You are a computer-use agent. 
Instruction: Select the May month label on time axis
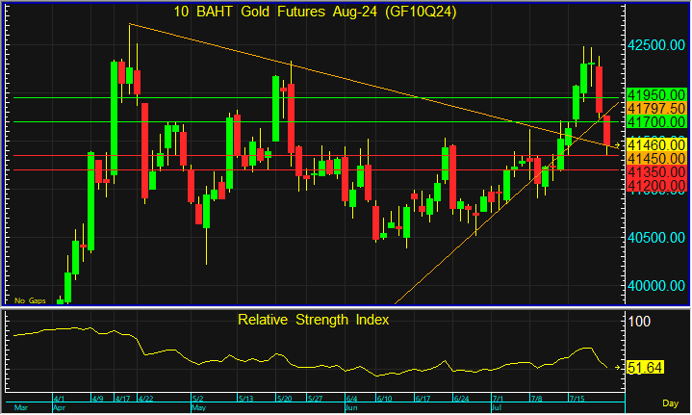pyautogui.click(x=198, y=408)
